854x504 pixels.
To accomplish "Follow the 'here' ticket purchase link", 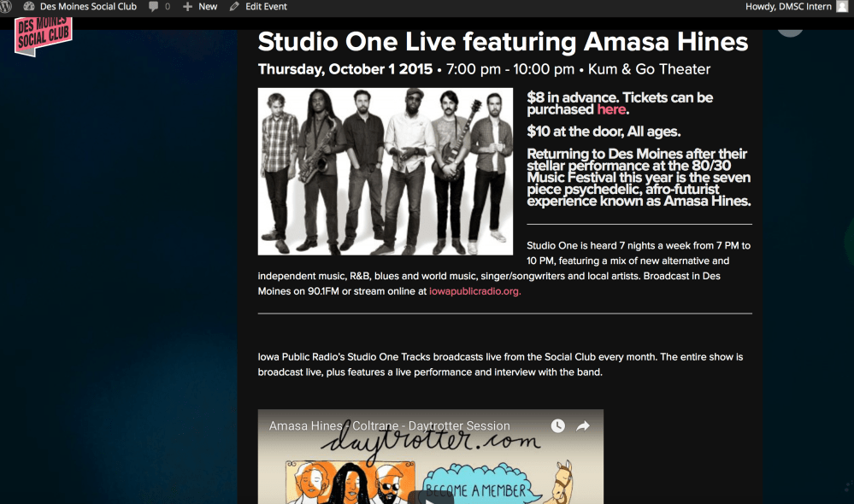I will [x=611, y=109].
